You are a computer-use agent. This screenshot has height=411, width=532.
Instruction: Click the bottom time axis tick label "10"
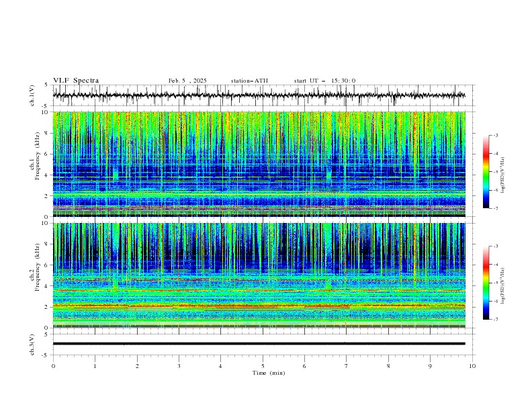(x=472, y=366)
